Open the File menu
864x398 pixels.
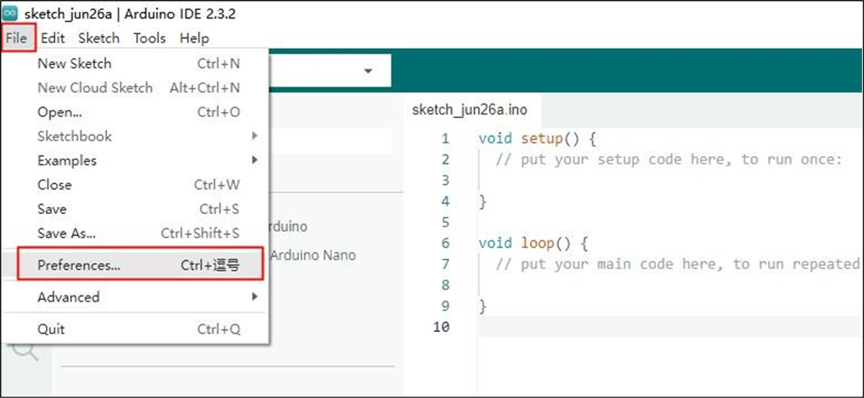click(x=17, y=38)
